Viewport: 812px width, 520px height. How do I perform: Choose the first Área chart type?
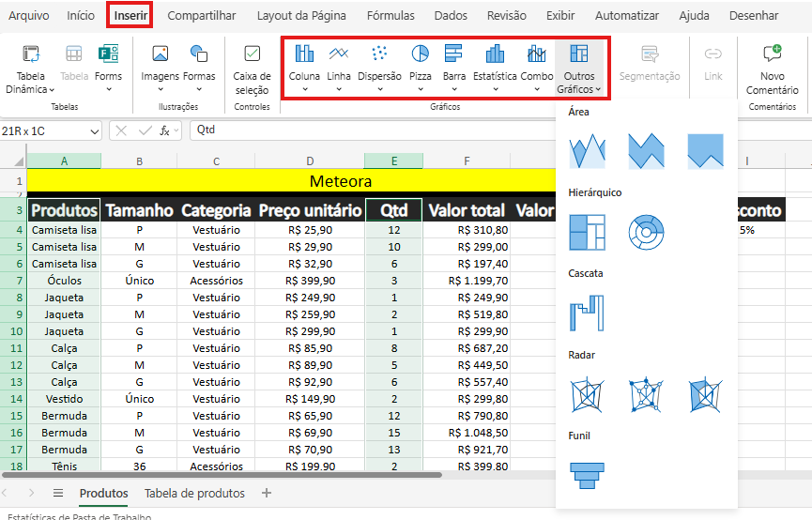point(587,151)
